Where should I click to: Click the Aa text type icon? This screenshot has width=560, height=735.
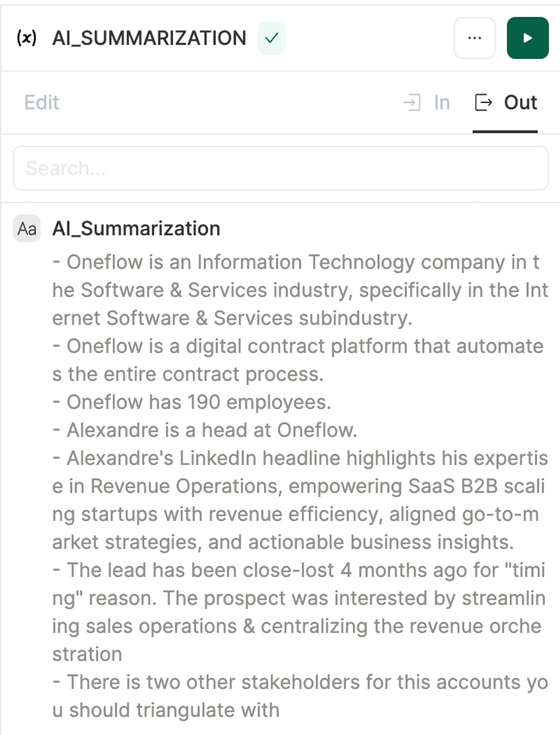pyautogui.click(x=27, y=229)
